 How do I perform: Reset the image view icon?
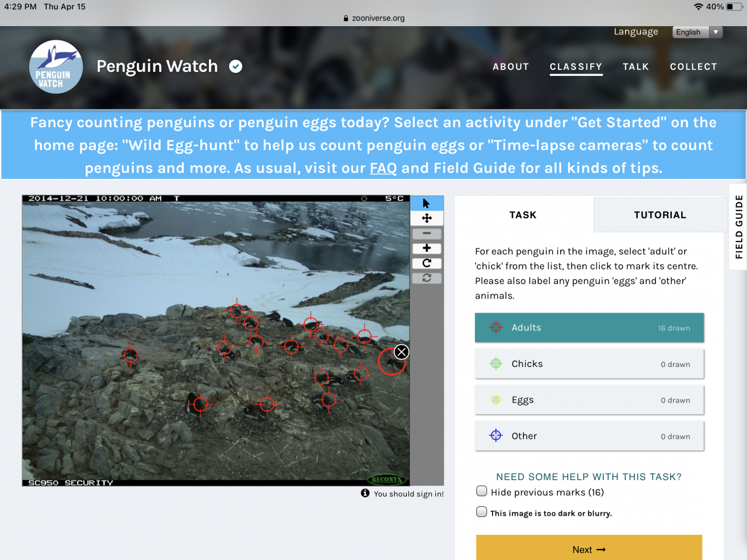(427, 278)
